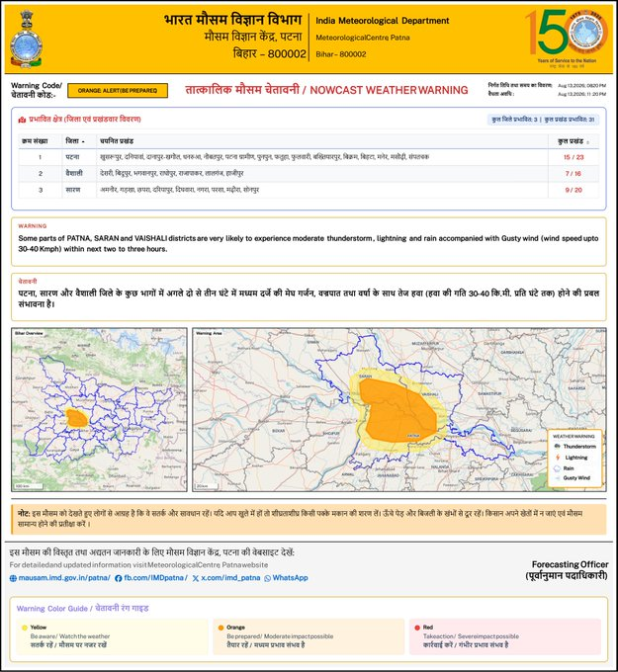The height and width of the screenshot is (672, 618).
Task: Click the Bihar Overview map thumbnail
Action: tap(99, 410)
